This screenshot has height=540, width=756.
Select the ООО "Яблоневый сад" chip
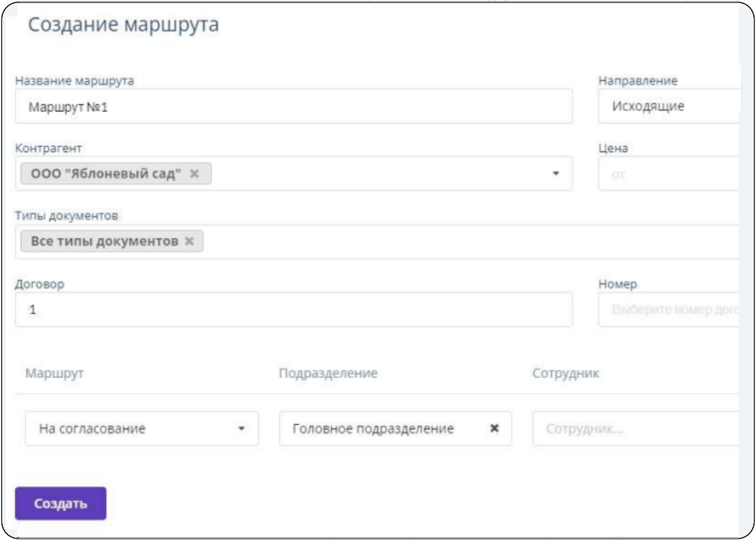pos(106,174)
